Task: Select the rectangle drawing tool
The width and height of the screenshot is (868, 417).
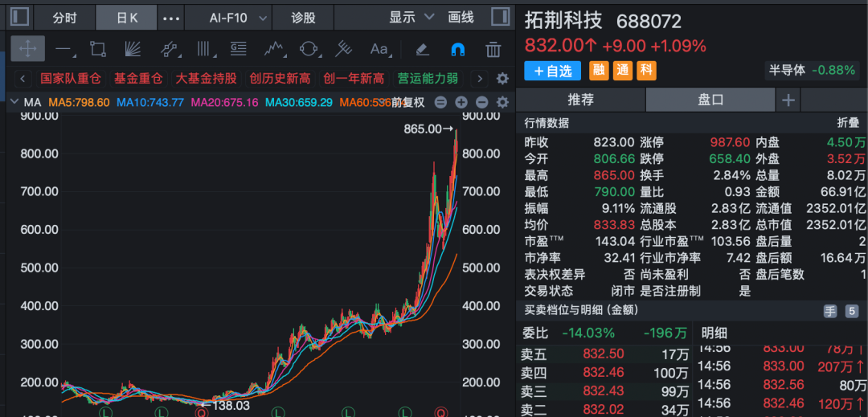Action: [98, 49]
